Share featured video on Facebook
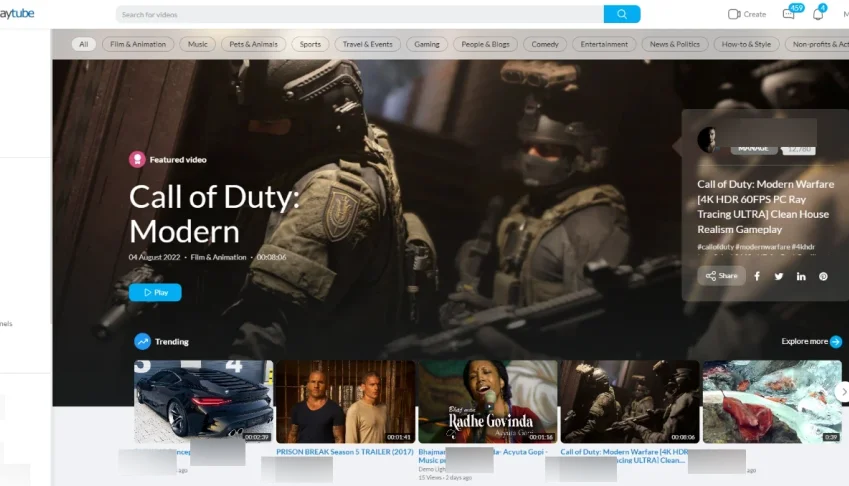849x486 pixels. [757, 277]
